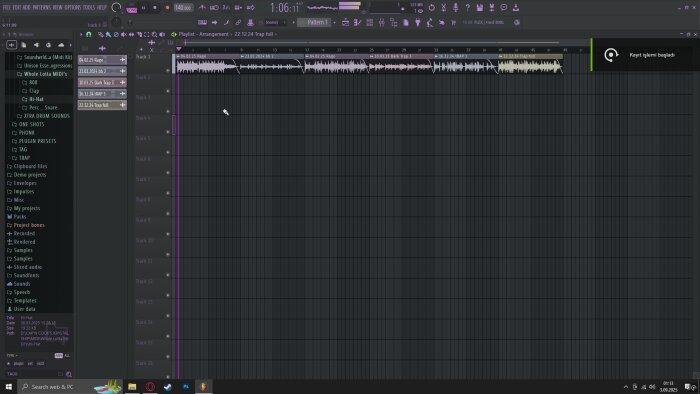Mute Track 6 using its dot switch
This screenshot has height=394, width=700.
[168, 173]
